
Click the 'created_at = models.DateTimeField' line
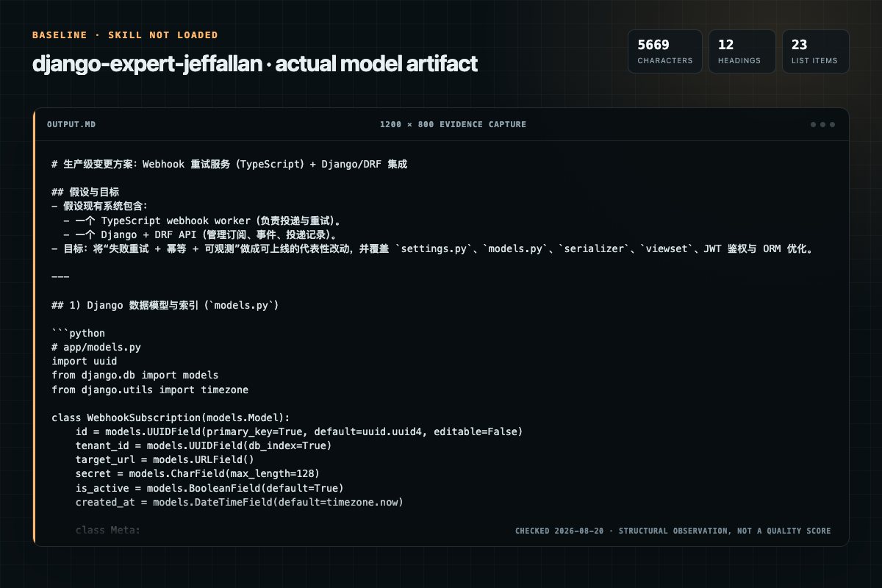(239, 502)
